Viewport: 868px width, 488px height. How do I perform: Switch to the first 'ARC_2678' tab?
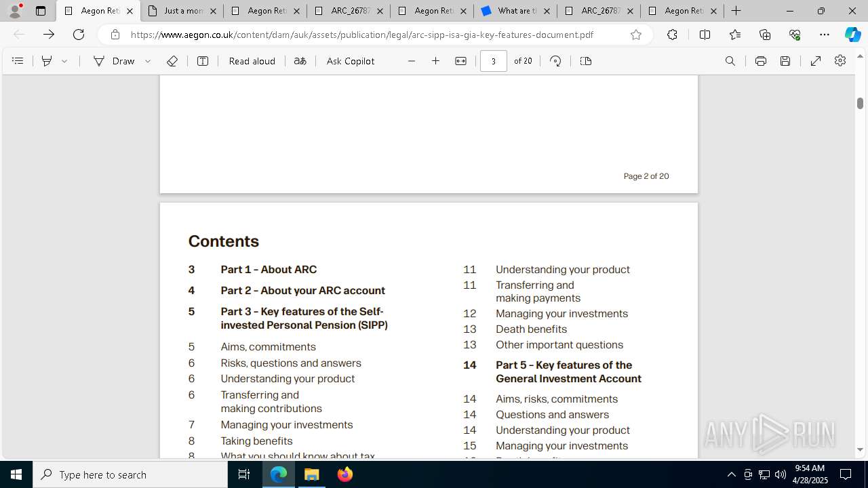[x=349, y=11]
